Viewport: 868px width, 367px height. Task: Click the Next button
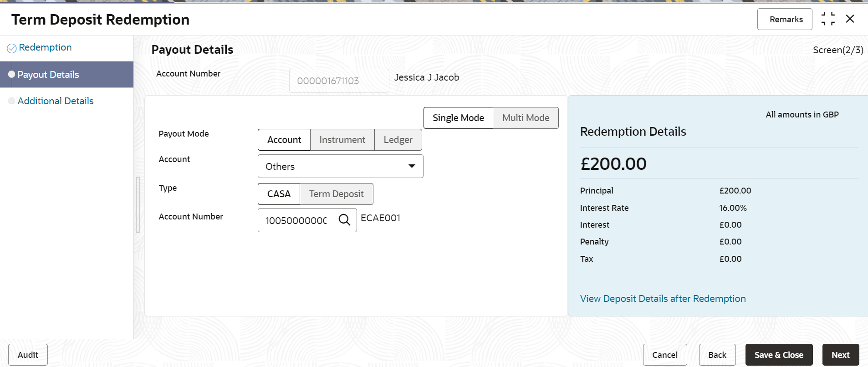840,355
